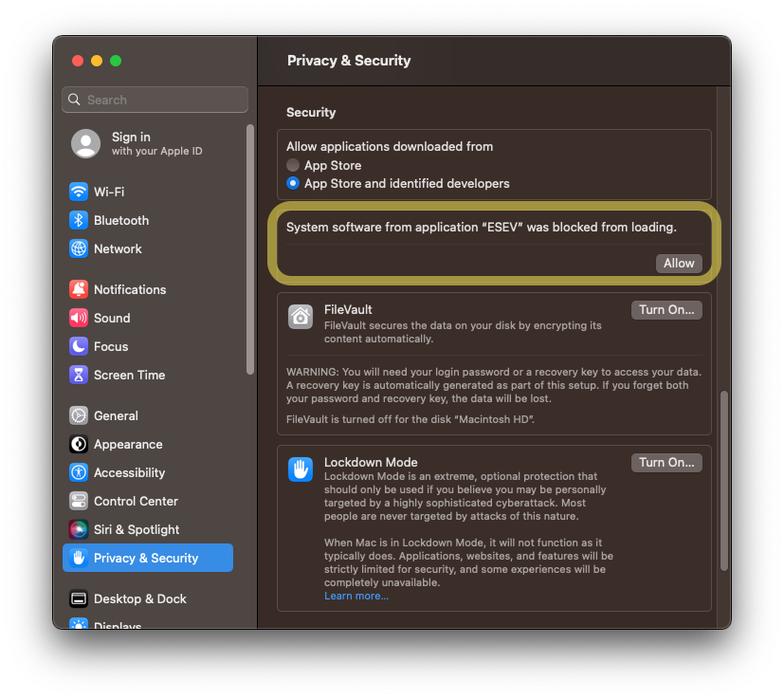Allow blocked ESEV system software

pyautogui.click(x=679, y=263)
